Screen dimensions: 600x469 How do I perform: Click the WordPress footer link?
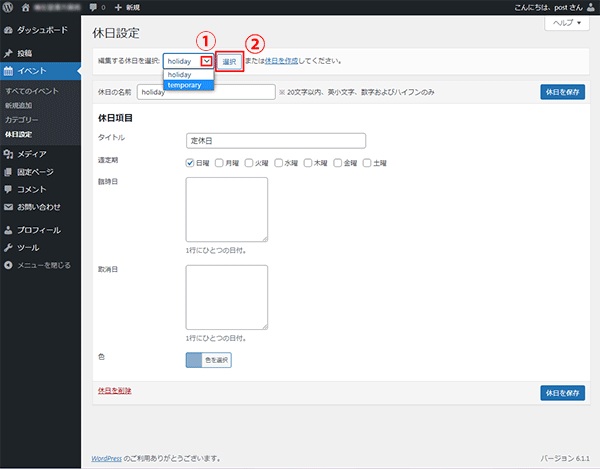pos(106,458)
